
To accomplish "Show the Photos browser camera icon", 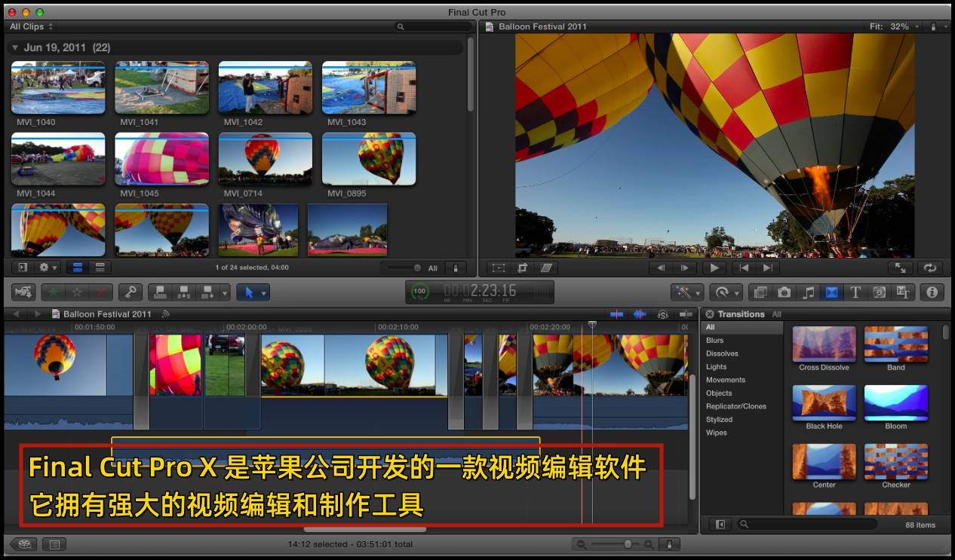I will 785,292.
